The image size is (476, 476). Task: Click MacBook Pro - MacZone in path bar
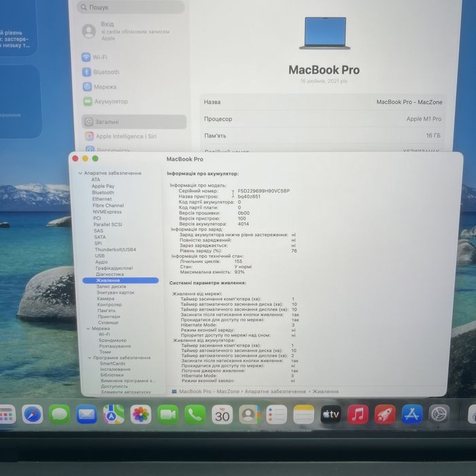(x=209, y=391)
